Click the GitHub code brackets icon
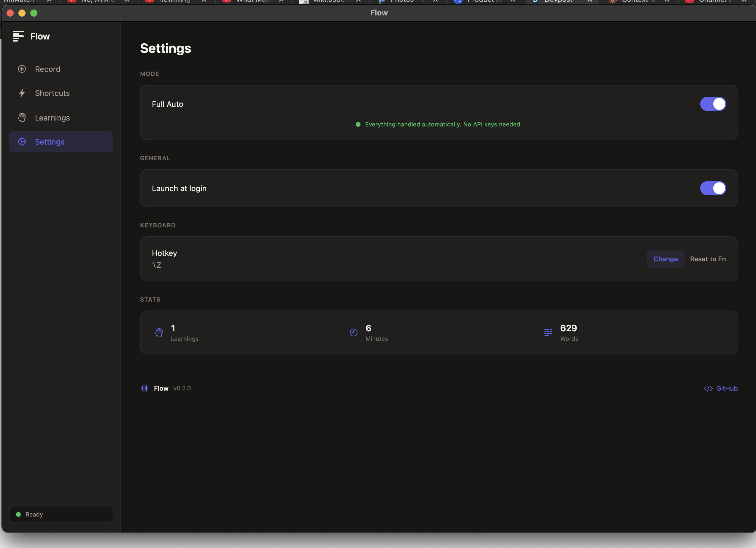The height and width of the screenshot is (548, 756). (x=708, y=389)
